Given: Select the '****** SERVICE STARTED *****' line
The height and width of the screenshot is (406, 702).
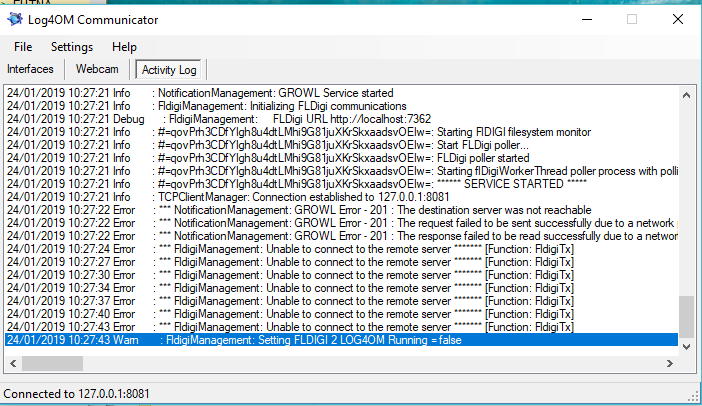Looking at the screenshot, I should 342,184.
